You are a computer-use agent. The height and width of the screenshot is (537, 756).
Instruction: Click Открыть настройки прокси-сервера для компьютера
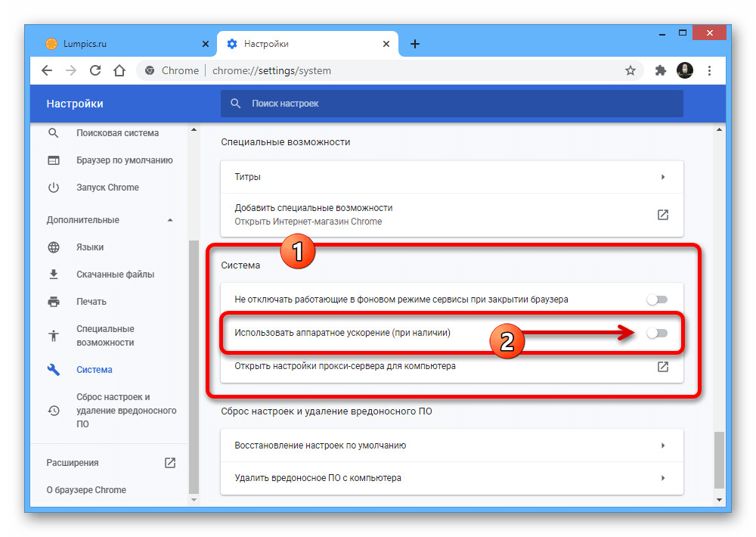click(452, 366)
